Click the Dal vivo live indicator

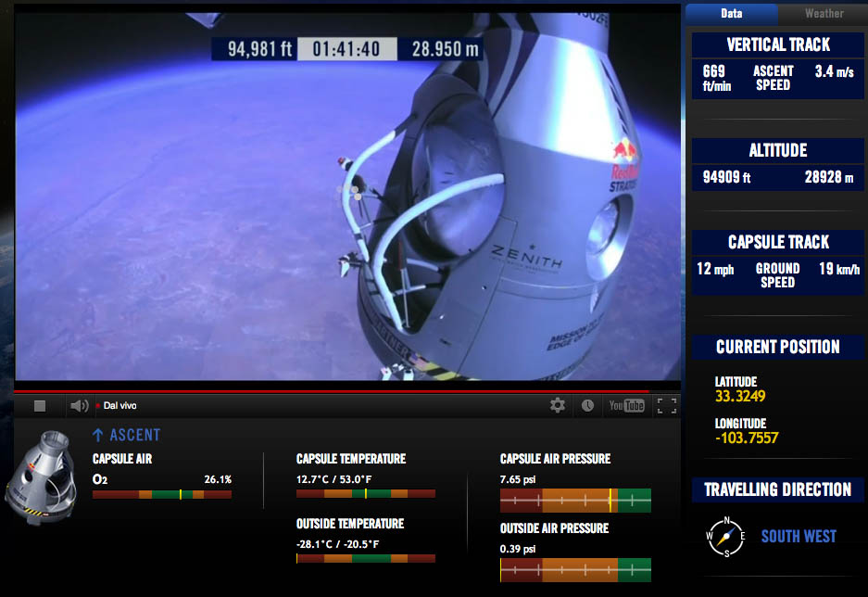pos(117,405)
